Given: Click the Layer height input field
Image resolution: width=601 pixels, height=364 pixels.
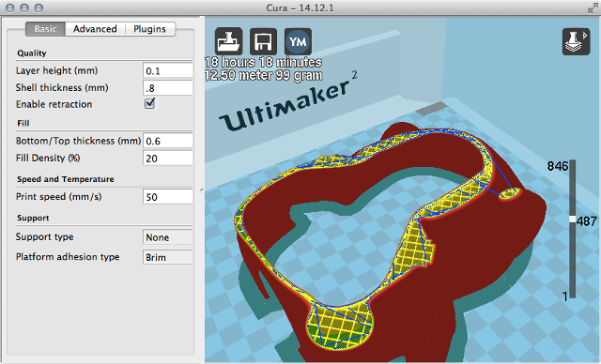Looking at the screenshot, I should (x=167, y=70).
